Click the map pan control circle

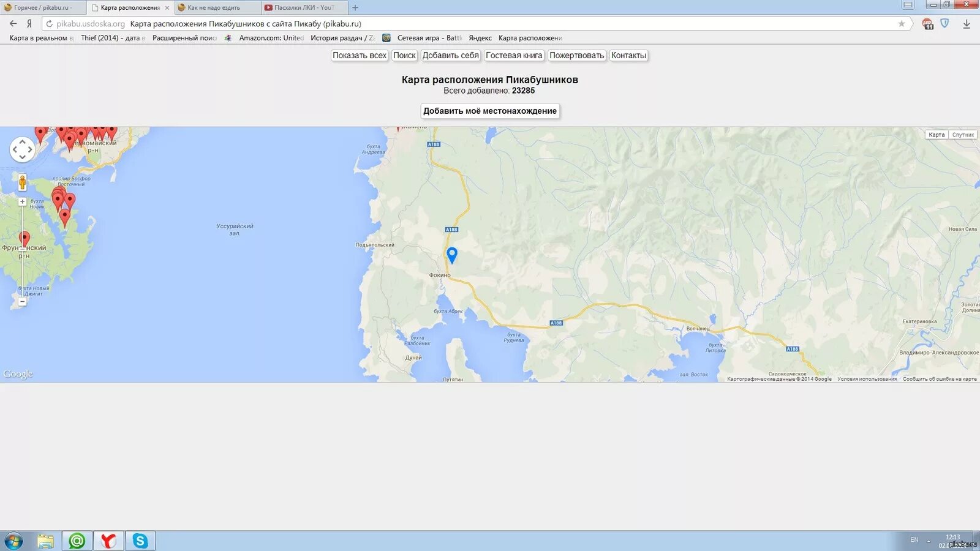tap(22, 149)
